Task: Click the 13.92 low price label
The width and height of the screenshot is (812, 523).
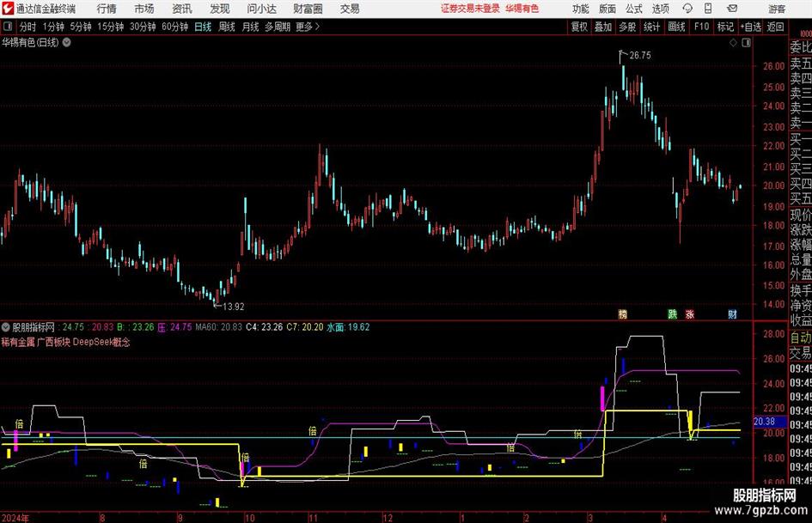Action: pyautogui.click(x=233, y=307)
